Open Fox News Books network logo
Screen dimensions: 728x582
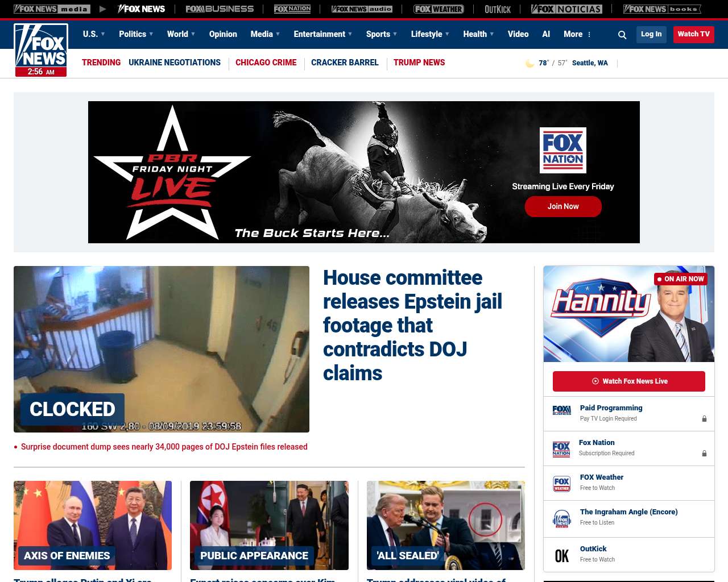(662, 9)
